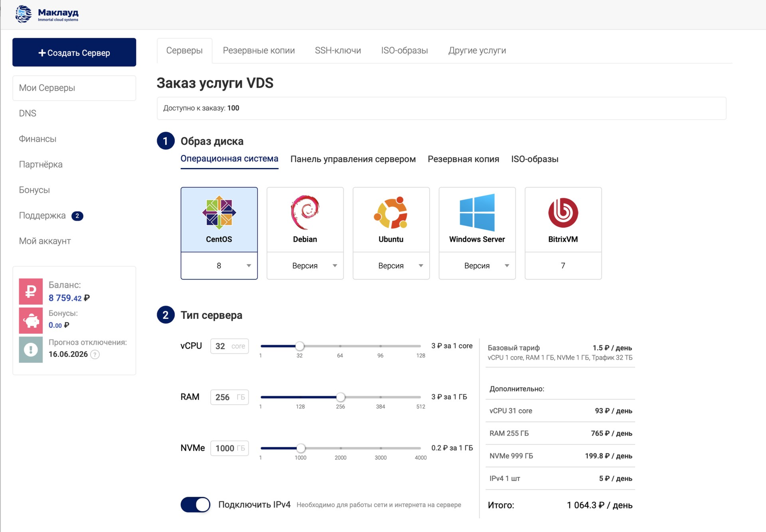Select the ISO-образы disk image tab
Screen dimensions: 766x532
tap(534, 159)
